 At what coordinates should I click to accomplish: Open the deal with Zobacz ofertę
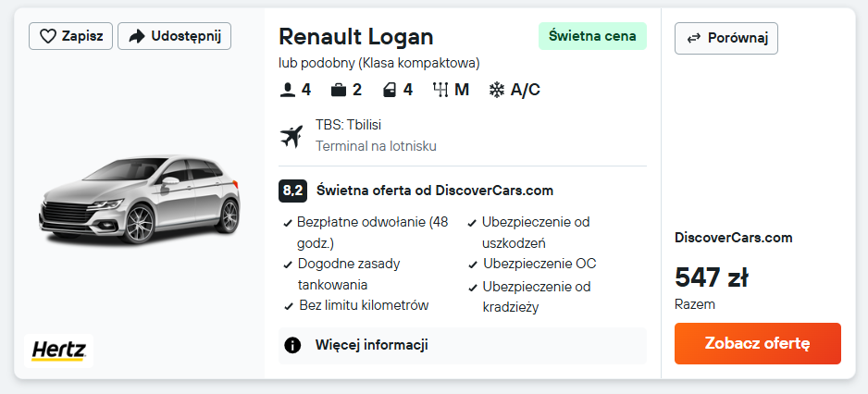[757, 344]
